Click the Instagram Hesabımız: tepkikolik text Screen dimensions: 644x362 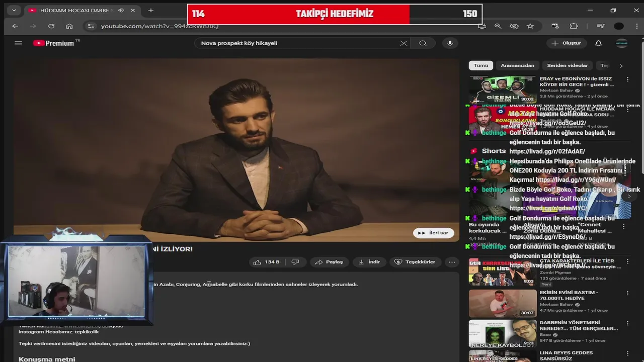click(x=59, y=332)
